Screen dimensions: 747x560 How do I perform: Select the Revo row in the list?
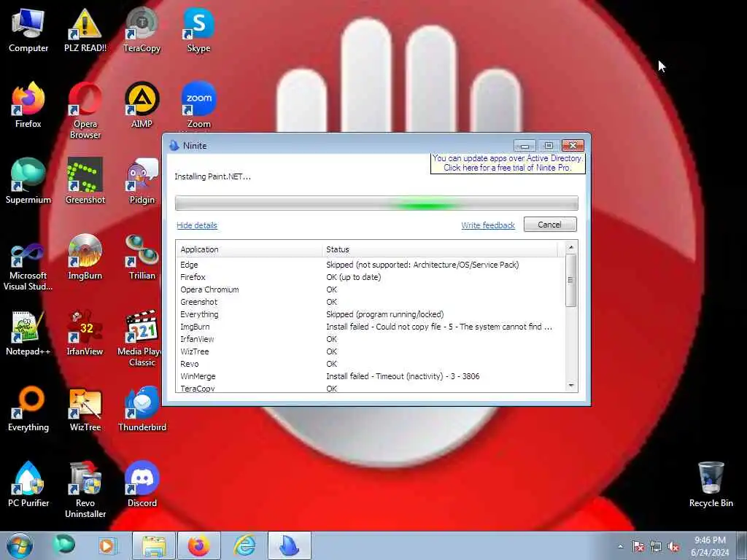pyautogui.click(x=370, y=363)
